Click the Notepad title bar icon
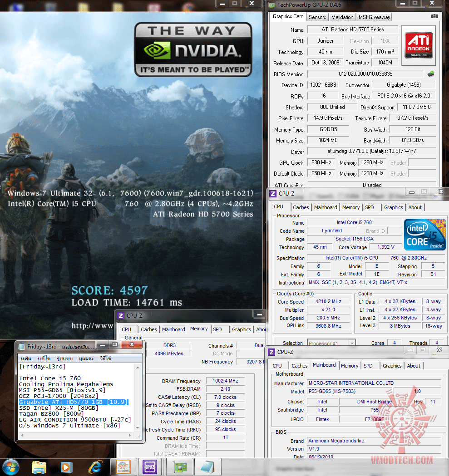 click(x=22, y=346)
